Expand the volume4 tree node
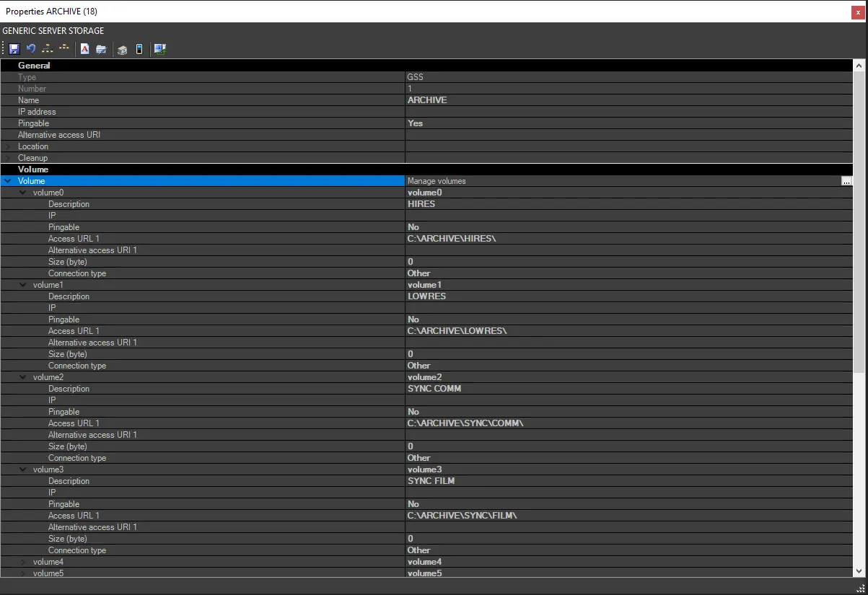 point(23,562)
